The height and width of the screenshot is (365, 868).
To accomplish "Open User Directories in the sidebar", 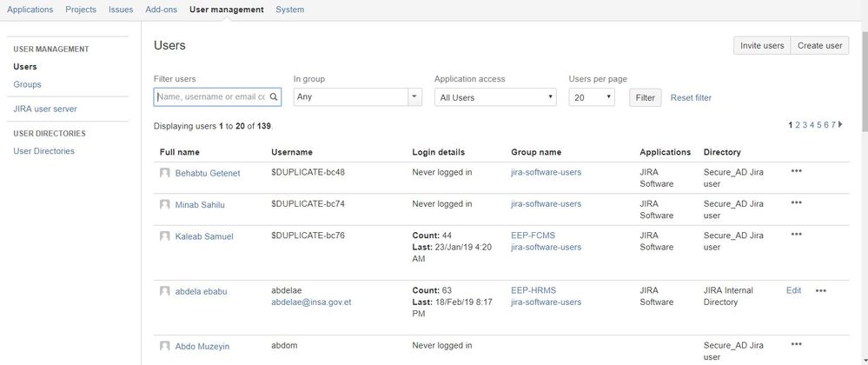I will (43, 150).
